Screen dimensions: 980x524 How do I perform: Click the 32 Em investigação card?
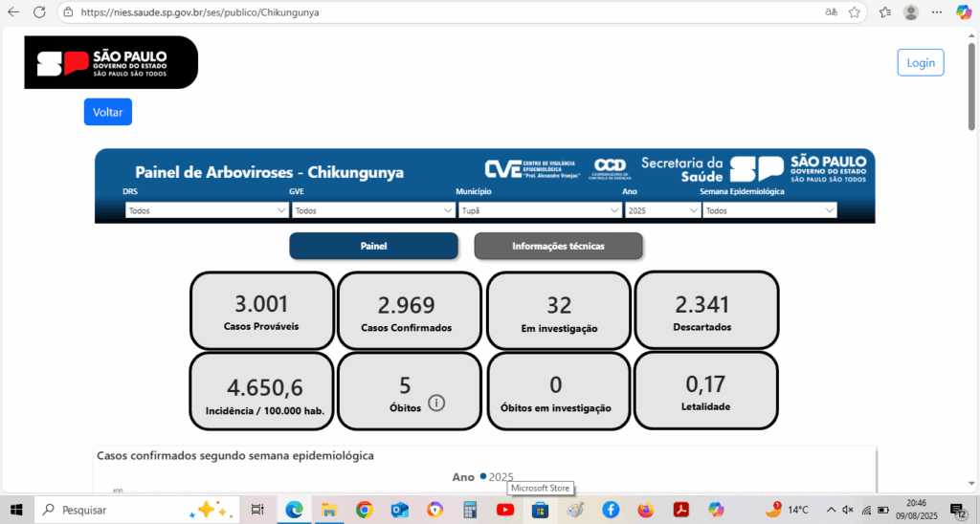(559, 311)
